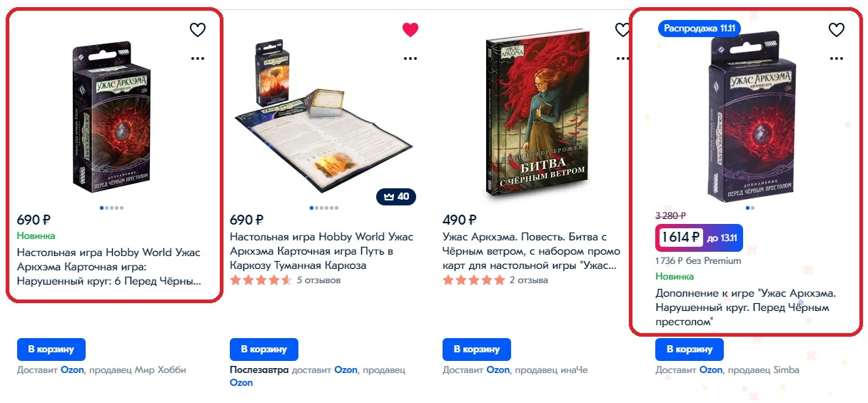Remove Путь в Каркозу from favorites via the red heart
Image resolution: width=868 pixels, height=403 pixels.
click(410, 30)
